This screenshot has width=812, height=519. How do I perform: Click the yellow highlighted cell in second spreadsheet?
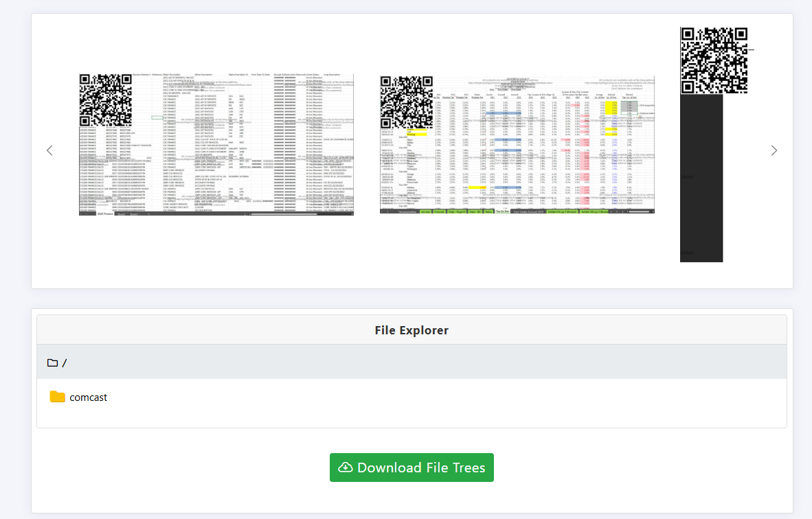point(416,131)
